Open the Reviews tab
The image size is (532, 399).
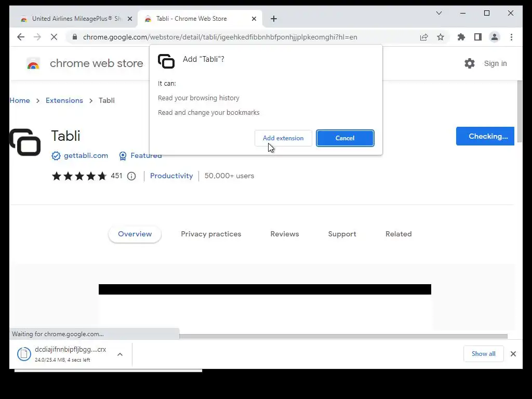(x=285, y=234)
